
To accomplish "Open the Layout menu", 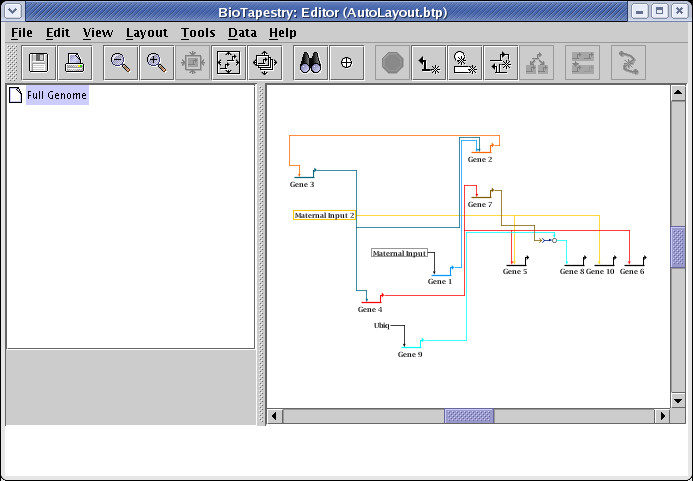I will click(146, 32).
